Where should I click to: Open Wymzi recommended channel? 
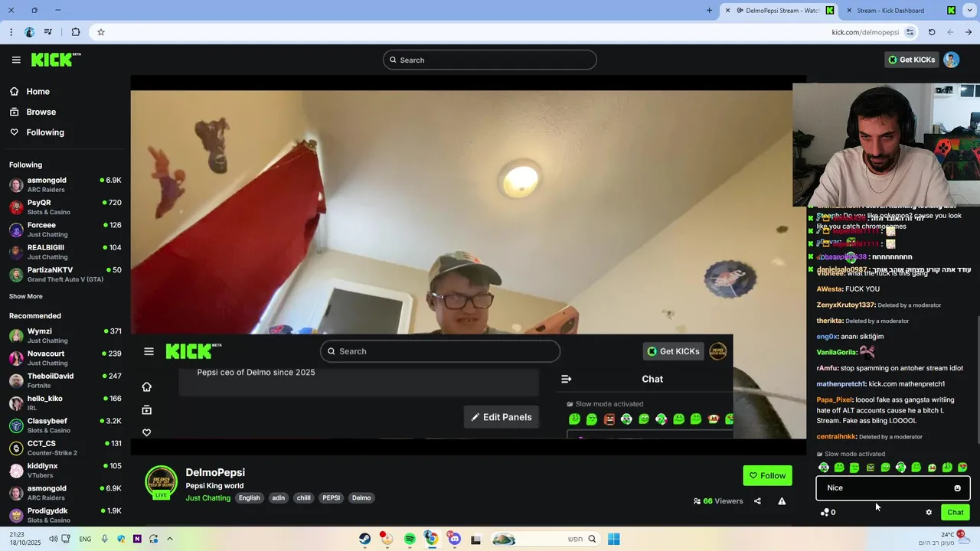[64, 335]
